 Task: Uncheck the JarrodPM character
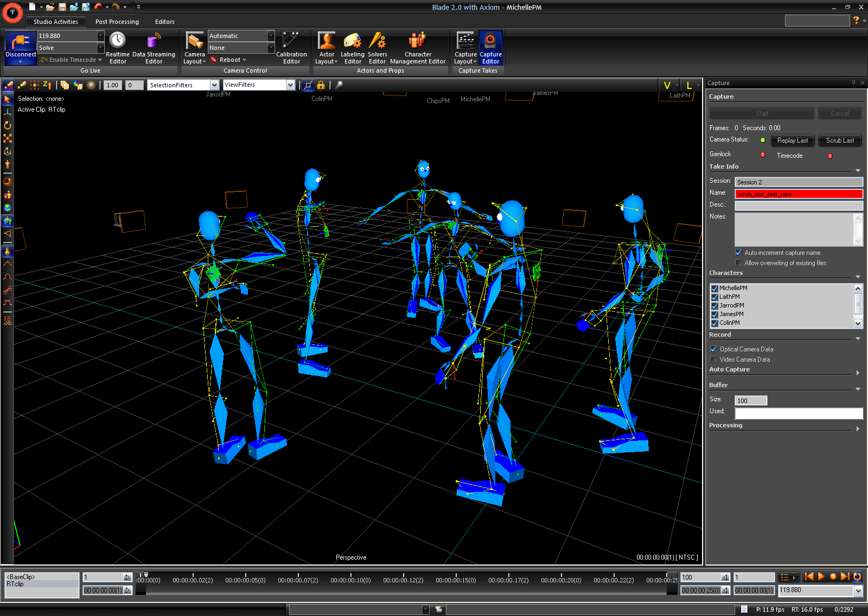(714, 305)
